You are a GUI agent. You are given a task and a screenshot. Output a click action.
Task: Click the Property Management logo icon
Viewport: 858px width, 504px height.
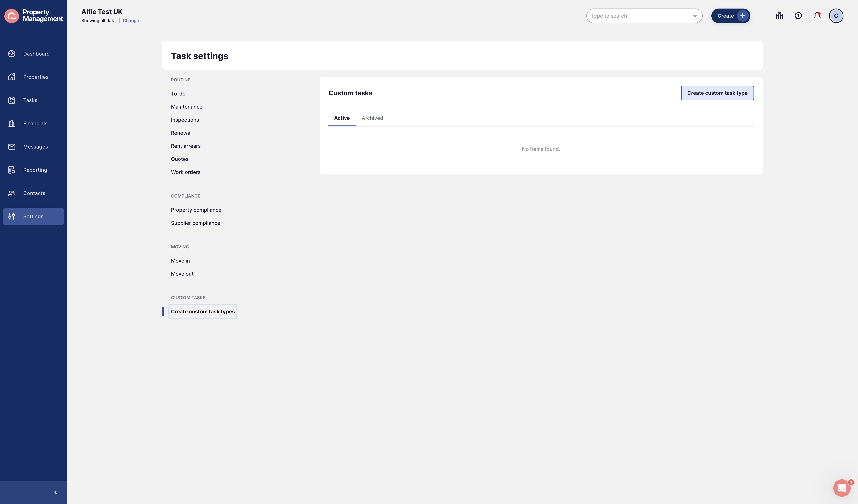(x=12, y=16)
